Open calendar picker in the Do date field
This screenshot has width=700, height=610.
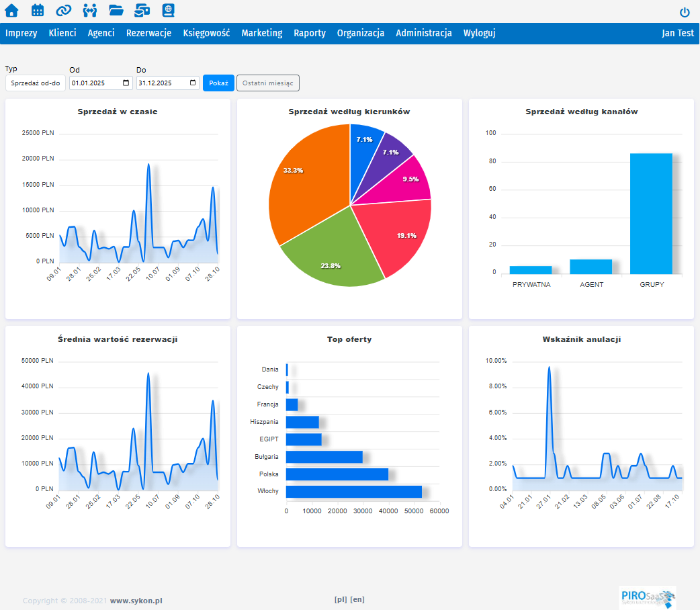coord(193,83)
